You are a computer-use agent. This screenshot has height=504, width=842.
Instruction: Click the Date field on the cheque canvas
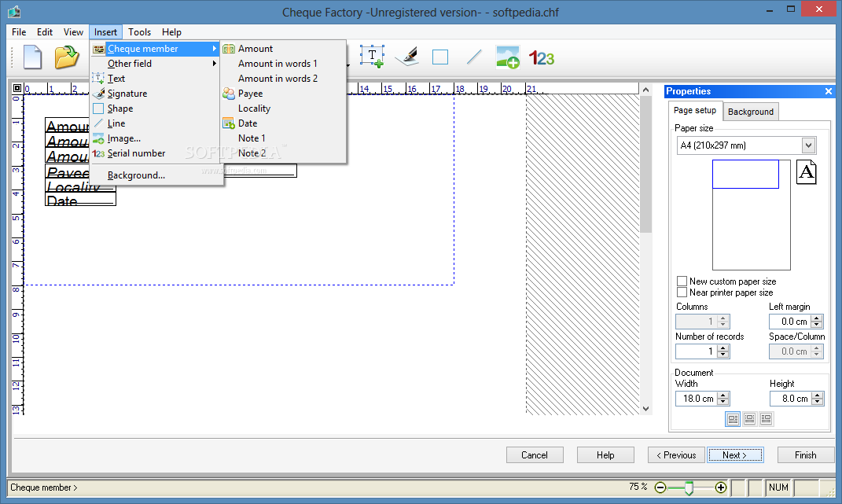80,200
